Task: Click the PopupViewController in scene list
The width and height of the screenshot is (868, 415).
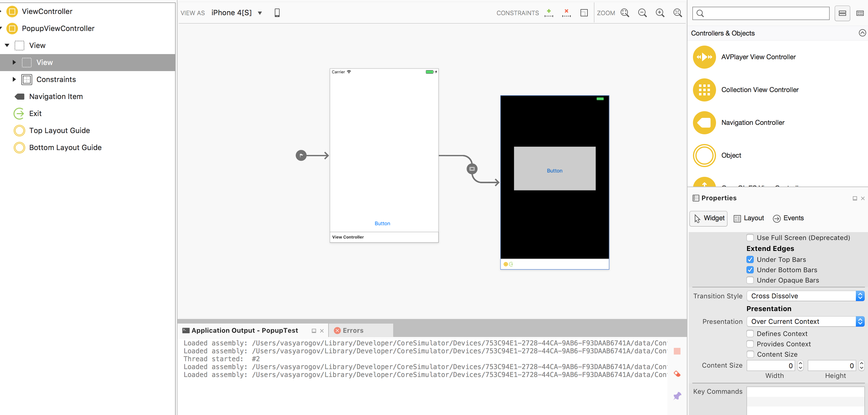Action: coord(58,28)
